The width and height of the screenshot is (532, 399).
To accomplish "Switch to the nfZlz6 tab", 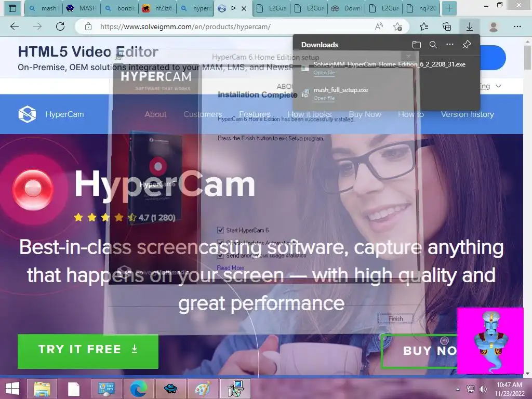I will pyautogui.click(x=157, y=8).
